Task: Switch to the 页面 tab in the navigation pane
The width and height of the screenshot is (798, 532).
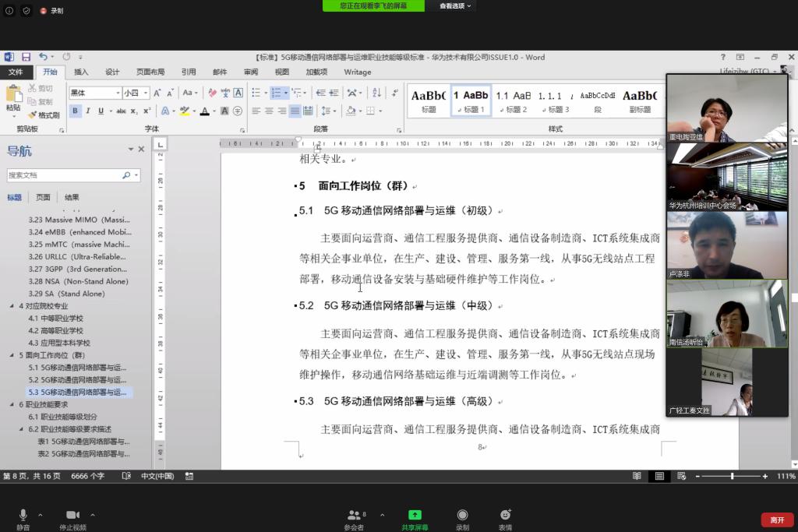Action: (x=44, y=196)
